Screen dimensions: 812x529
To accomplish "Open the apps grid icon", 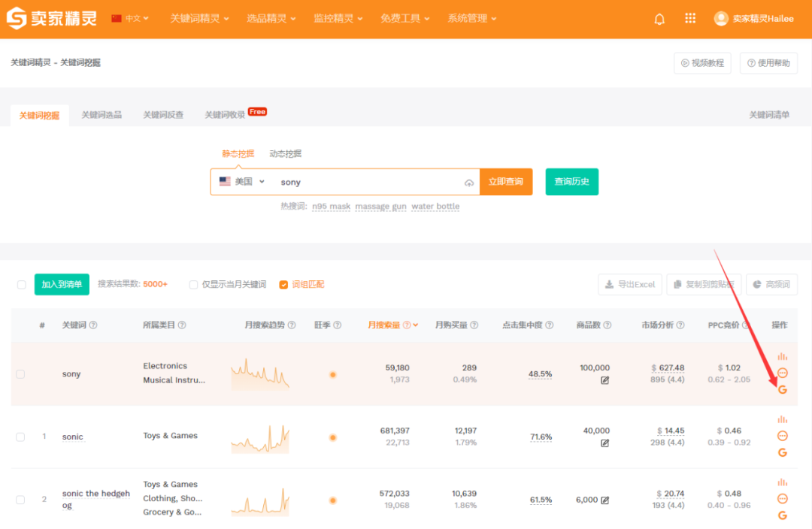I will tap(690, 19).
